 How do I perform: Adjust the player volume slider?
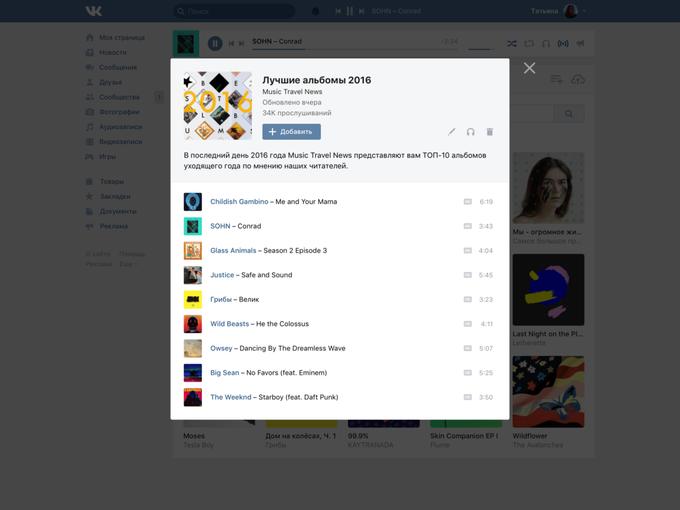click(481, 49)
